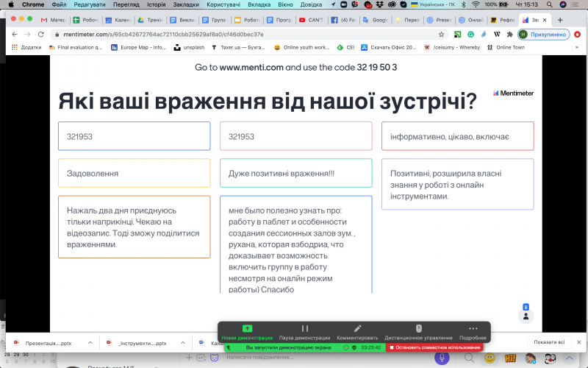Viewport: 588px width, 368px height.
Task: Open a new Chrome tab
Action: coord(560,20)
